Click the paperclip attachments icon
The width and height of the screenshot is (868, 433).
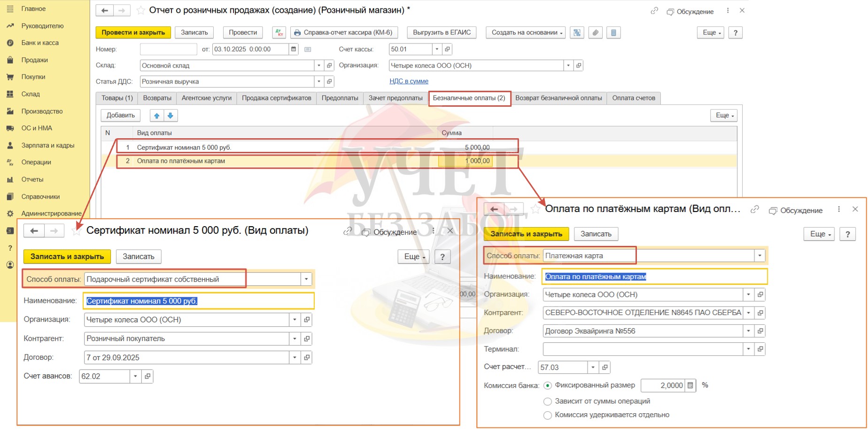596,32
